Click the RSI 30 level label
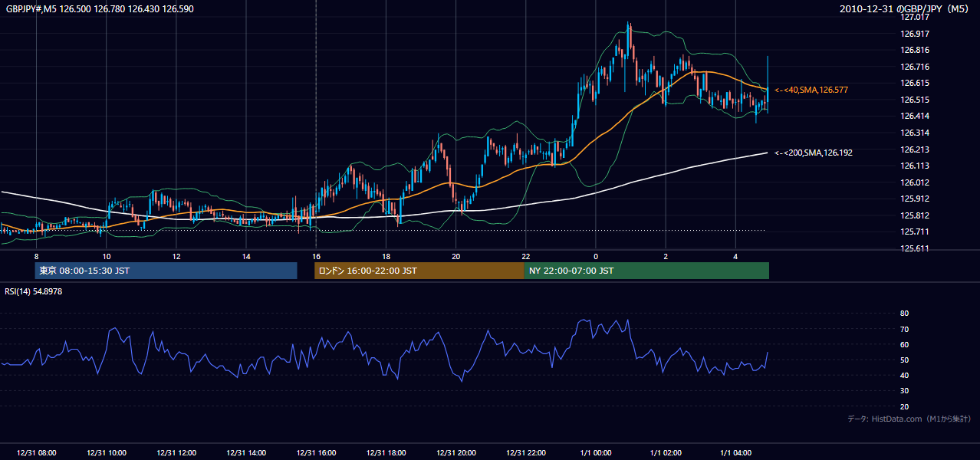The width and height of the screenshot is (980, 460). point(904,391)
